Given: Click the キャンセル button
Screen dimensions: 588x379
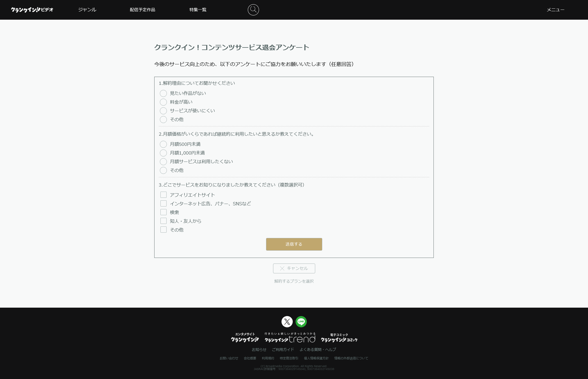Looking at the screenshot, I should coord(294,268).
